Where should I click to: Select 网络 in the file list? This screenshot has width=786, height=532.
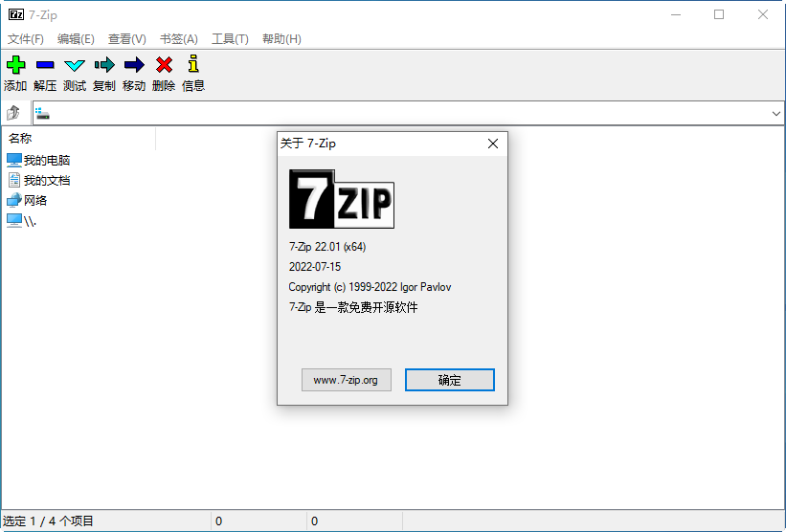coord(27,200)
